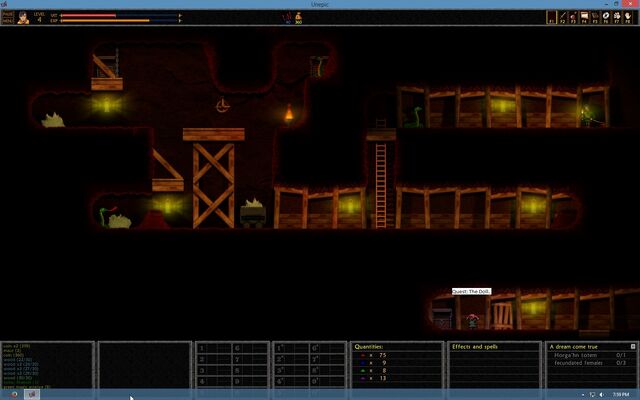Click the wooden ladder in the shaft
Viewport: 640px width, 400px height.
point(381,186)
